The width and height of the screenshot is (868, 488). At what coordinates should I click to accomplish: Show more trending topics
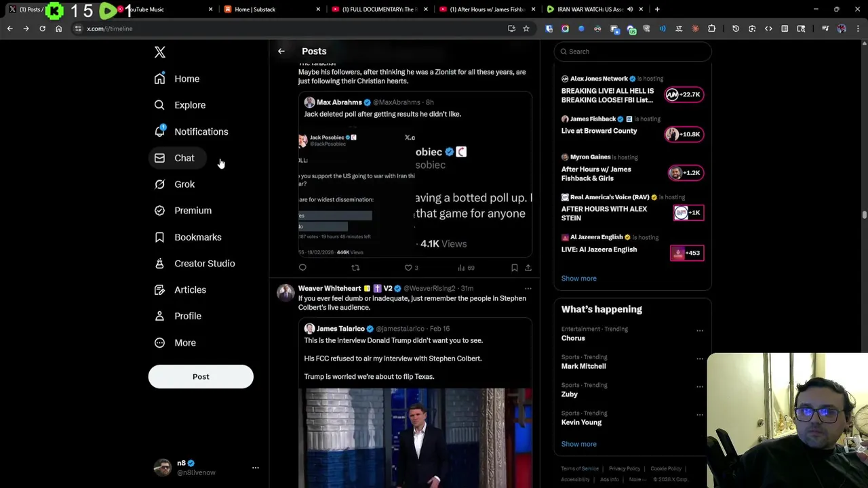pyautogui.click(x=578, y=444)
